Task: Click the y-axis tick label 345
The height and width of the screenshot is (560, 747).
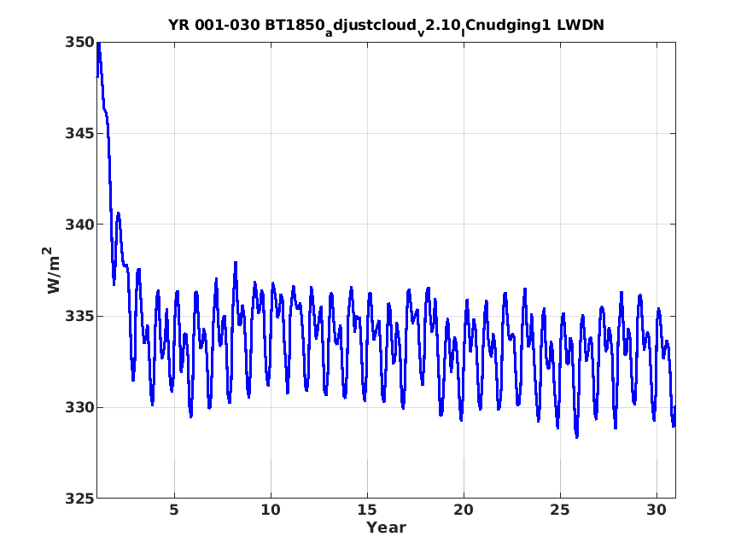Action: click(79, 133)
